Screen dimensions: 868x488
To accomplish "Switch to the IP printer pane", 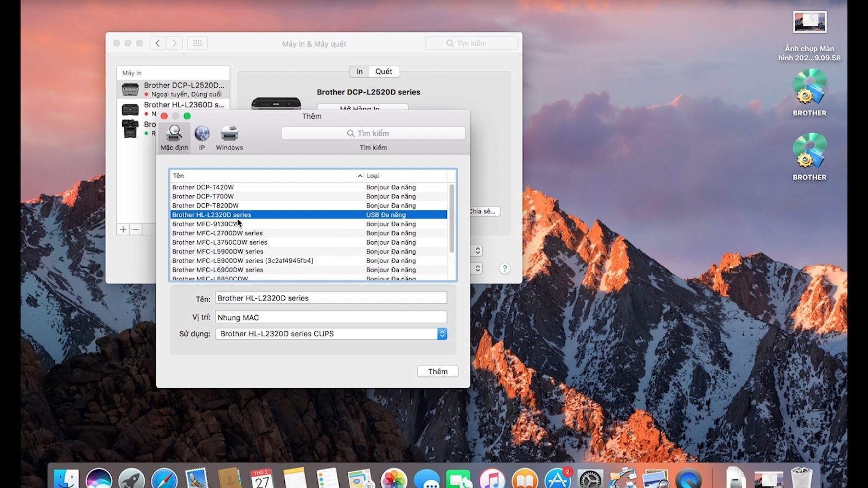I will pyautogui.click(x=202, y=137).
